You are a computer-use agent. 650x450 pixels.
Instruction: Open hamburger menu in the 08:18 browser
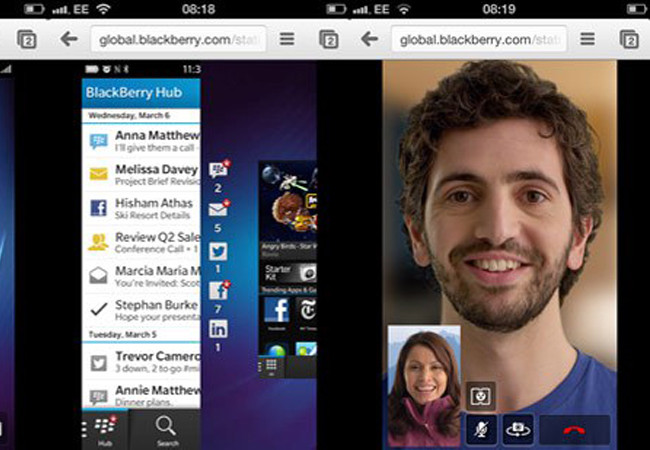click(x=287, y=39)
